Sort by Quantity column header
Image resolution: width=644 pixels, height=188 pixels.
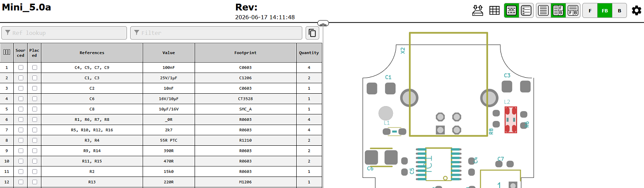tap(309, 52)
